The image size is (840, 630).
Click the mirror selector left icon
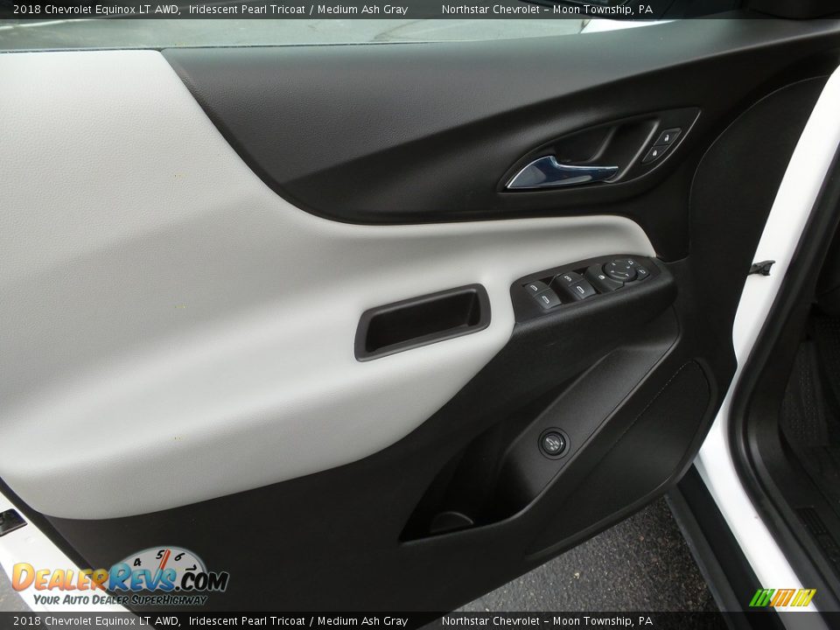[632, 263]
